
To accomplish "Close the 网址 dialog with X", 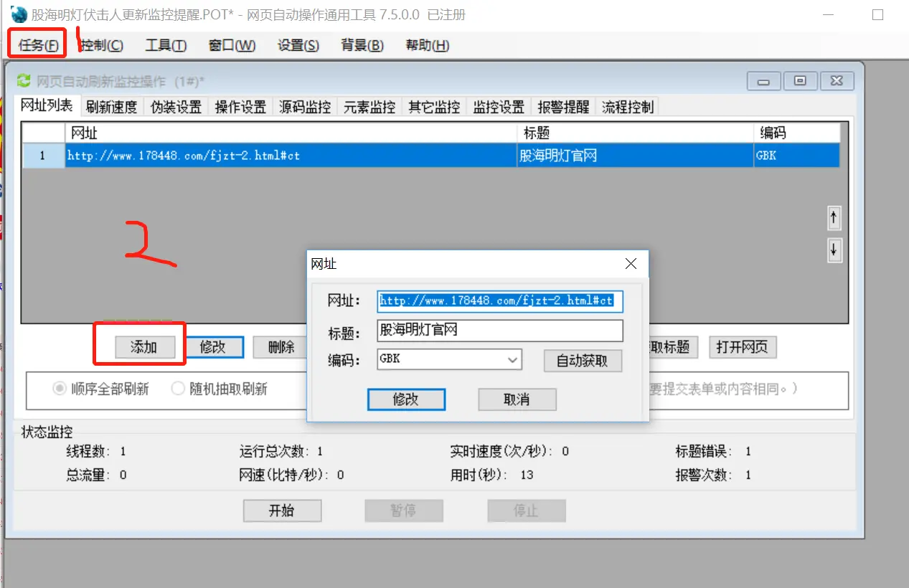I will (x=631, y=264).
